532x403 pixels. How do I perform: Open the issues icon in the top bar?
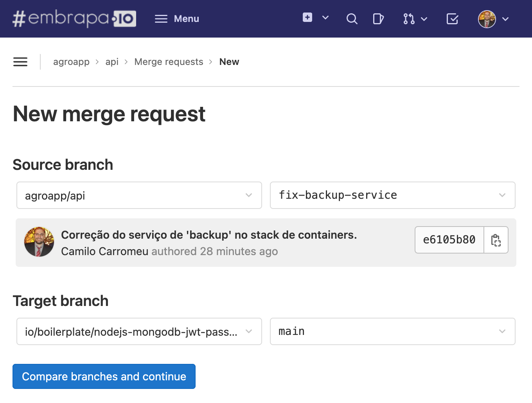[378, 19]
